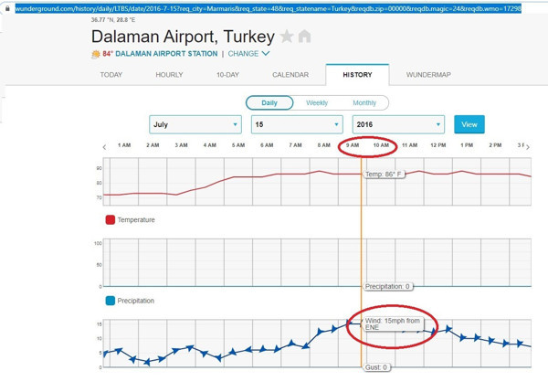This screenshot has height=392, width=548.
Task: Click the Precipitation legend label
Action: point(135,301)
